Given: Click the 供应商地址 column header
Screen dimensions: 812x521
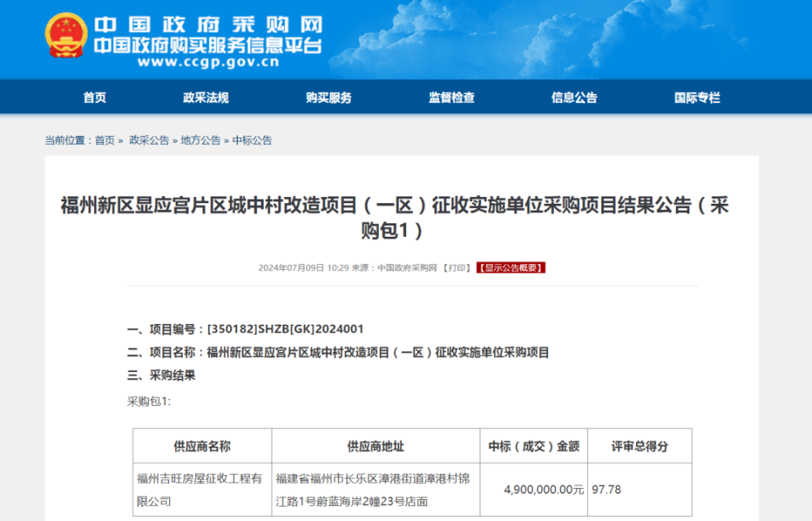Looking at the screenshot, I should coord(376,446).
